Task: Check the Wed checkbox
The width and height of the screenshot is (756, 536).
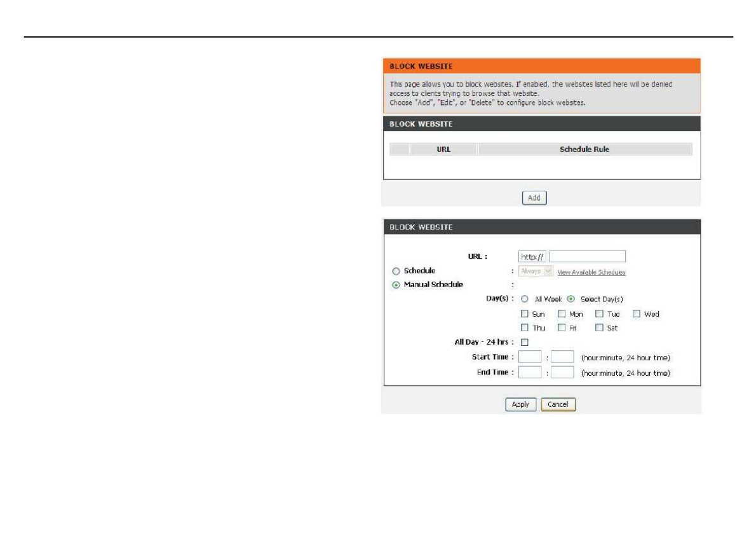Action: pyautogui.click(x=637, y=314)
